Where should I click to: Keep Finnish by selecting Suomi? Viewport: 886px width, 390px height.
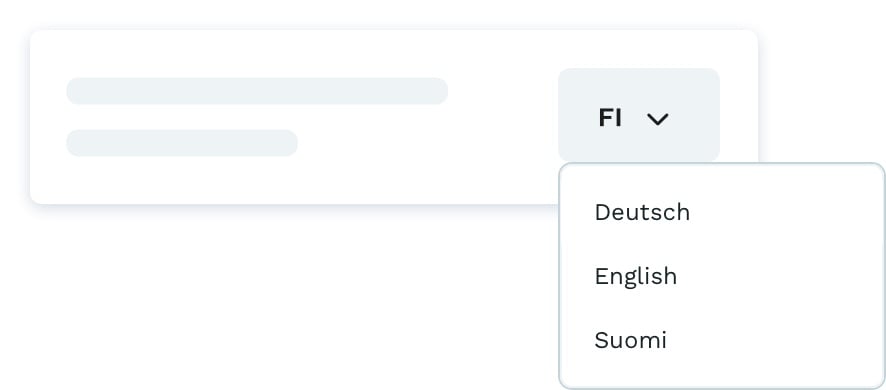point(630,340)
